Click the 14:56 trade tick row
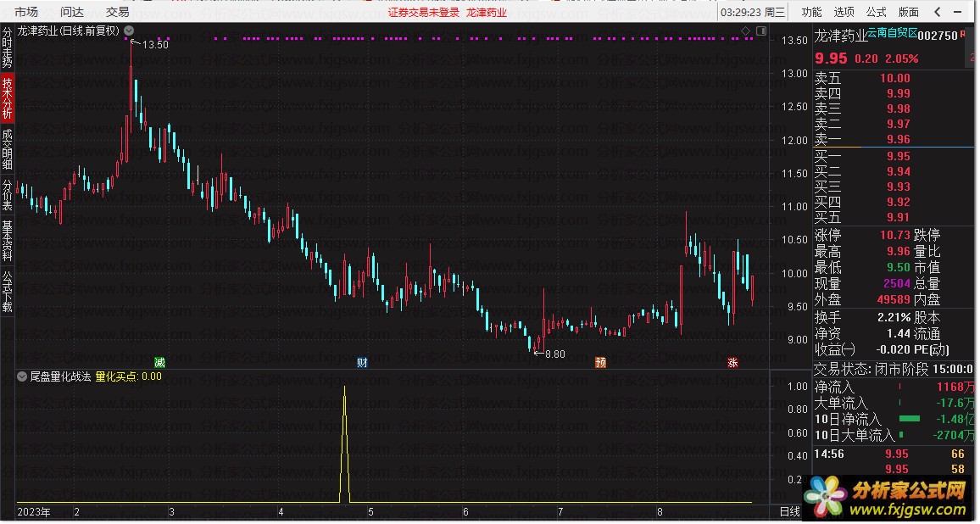This screenshot has width=980, height=524. click(894, 454)
